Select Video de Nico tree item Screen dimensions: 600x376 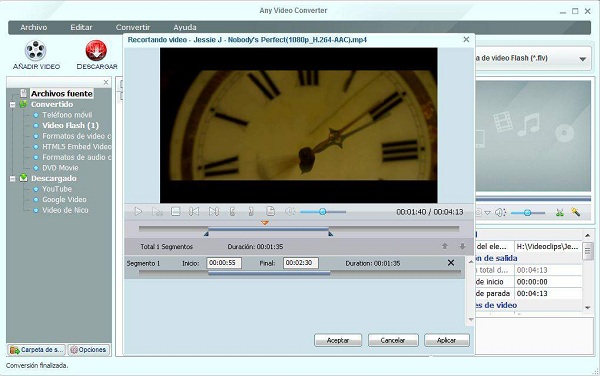pyautogui.click(x=65, y=210)
